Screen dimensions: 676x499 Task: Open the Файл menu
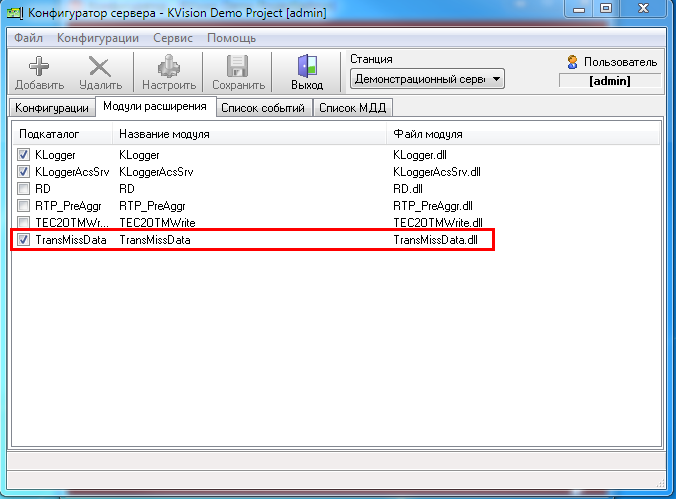click(x=29, y=38)
